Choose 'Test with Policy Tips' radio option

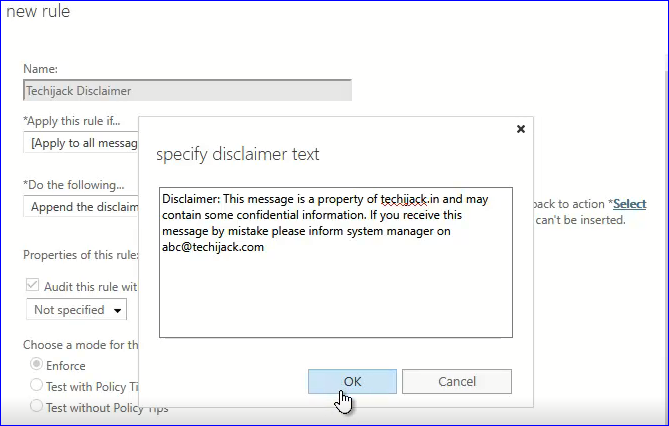tap(37, 385)
